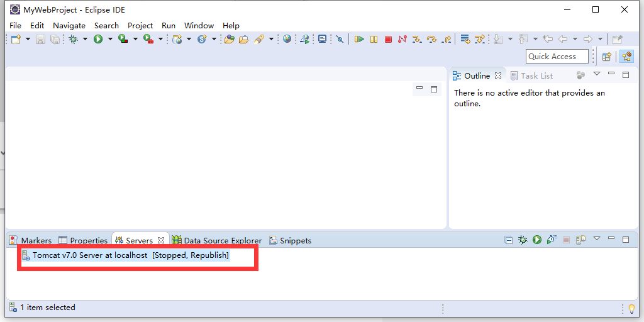
Task: Click the Suspend pause icon
Action: click(x=374, y=39)
